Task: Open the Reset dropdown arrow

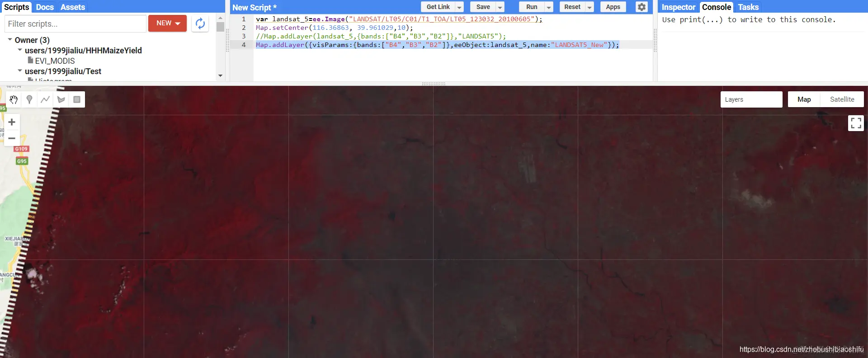Action: point(590,7)
